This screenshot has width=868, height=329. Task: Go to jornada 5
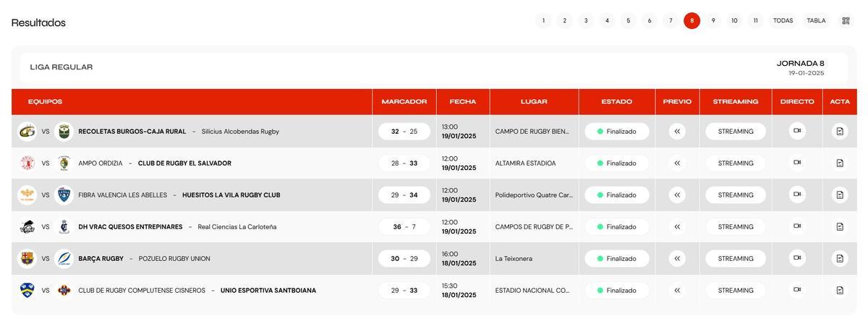click(x=629, y=21)
